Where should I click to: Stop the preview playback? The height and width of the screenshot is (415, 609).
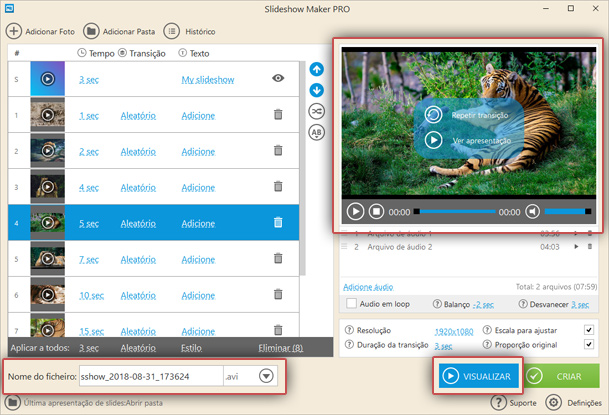tap(376, 212)
